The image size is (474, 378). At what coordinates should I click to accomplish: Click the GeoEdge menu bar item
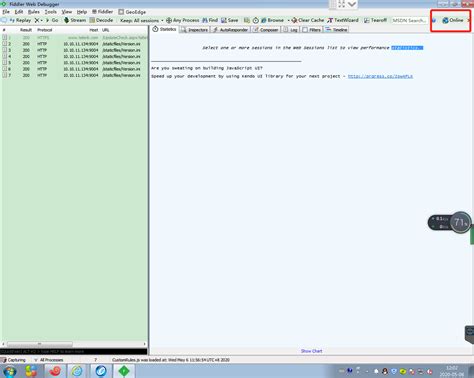(132, 12)
